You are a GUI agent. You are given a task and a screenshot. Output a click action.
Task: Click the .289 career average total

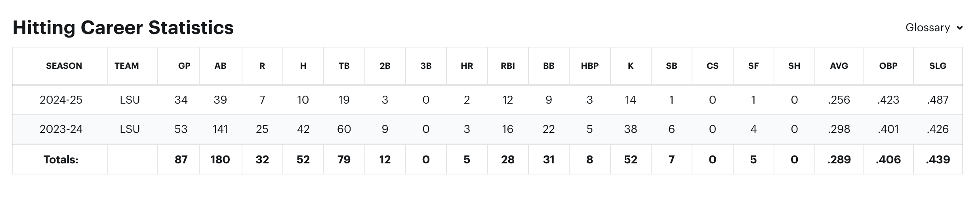coord(839,159)
